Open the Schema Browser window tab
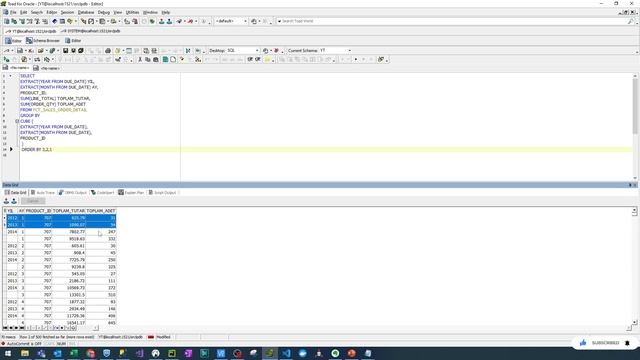The image size is (640, 360). tap(42, 41)
